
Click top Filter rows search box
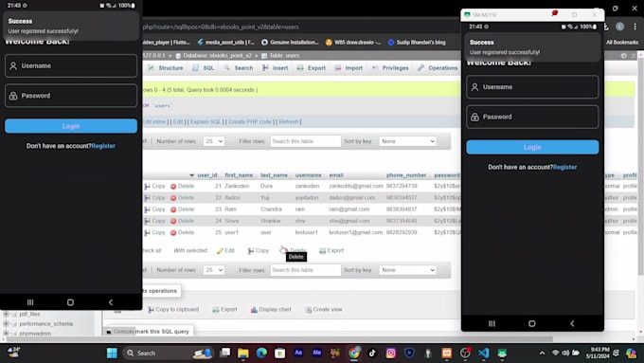coord(305,141)
